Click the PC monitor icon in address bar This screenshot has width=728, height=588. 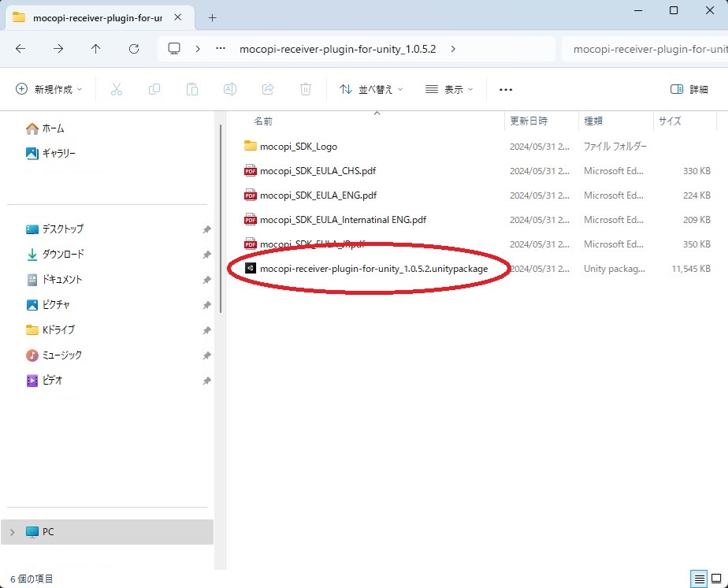174,49
